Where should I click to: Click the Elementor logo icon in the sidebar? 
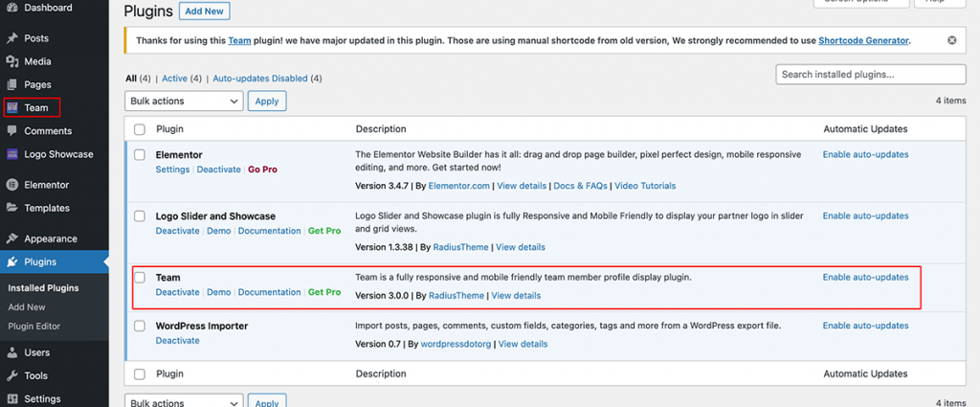pos(11,185)
